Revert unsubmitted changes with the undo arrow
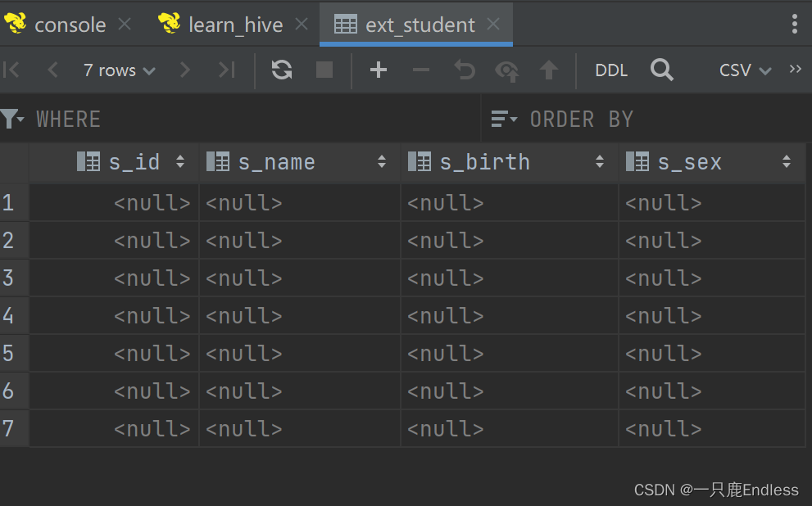Viewport: 812px width, 506px height. click(464, 70)
